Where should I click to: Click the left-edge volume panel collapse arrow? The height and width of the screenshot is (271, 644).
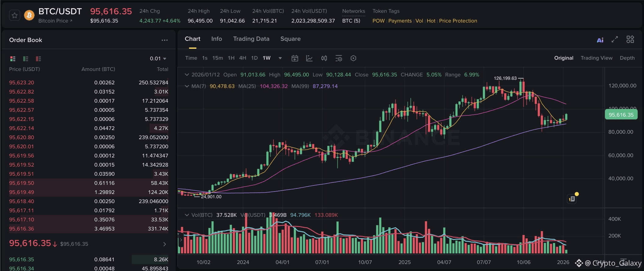pos(181,240)
